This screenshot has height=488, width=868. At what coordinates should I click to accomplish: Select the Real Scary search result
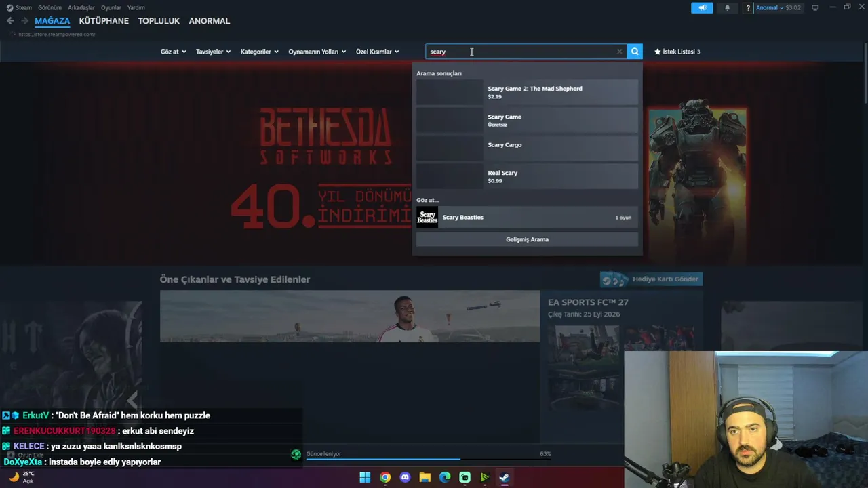tap(527, 176)
